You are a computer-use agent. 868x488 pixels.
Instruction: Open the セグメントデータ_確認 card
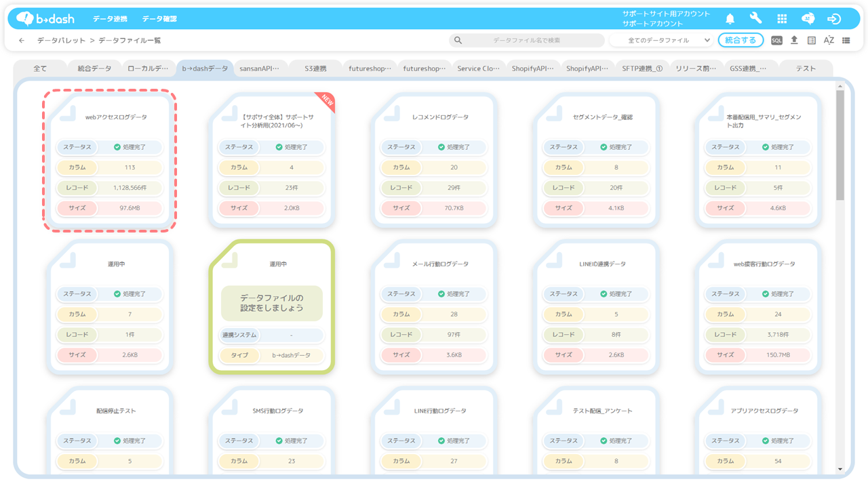[597, 160]
